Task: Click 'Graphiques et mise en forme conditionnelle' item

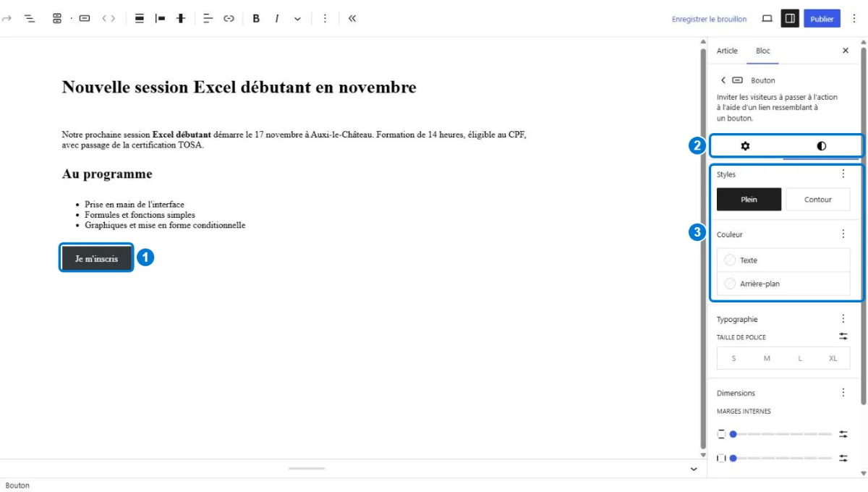Action: [x=165, y=225]
